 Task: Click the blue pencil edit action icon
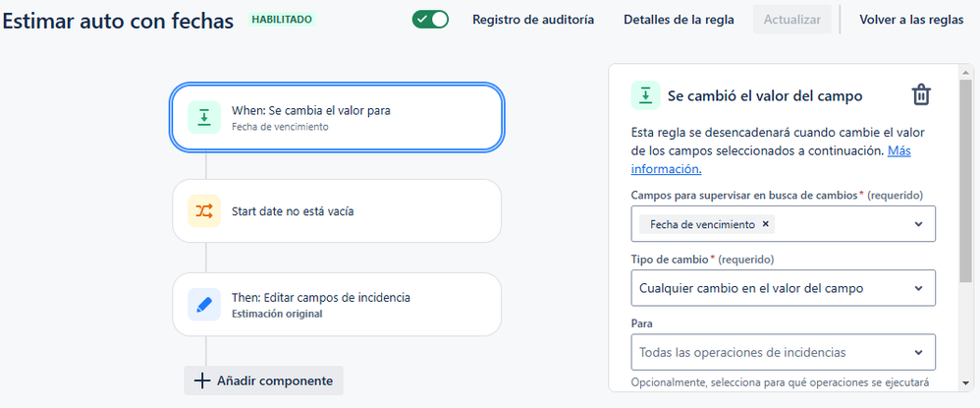pyautogui.click(x=204, y=304)
